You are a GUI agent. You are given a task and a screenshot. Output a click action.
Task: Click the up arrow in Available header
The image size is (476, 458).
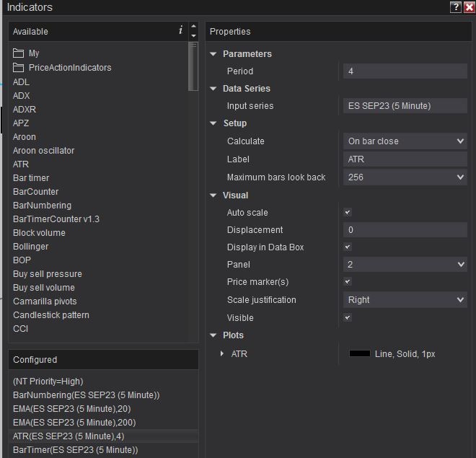click(193, 26)
